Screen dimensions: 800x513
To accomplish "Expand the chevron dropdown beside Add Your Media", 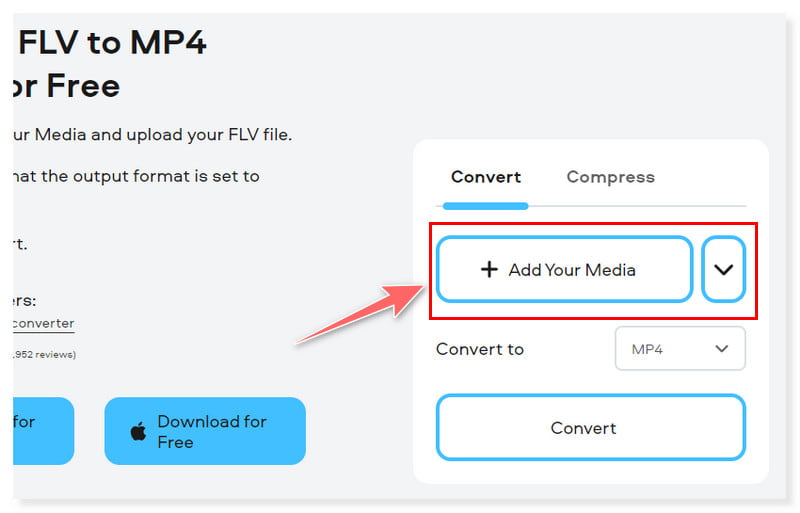I will (x=723, y=269).
